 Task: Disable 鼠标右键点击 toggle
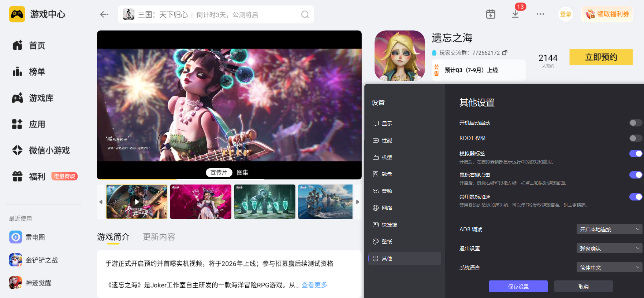click(636, 175)
